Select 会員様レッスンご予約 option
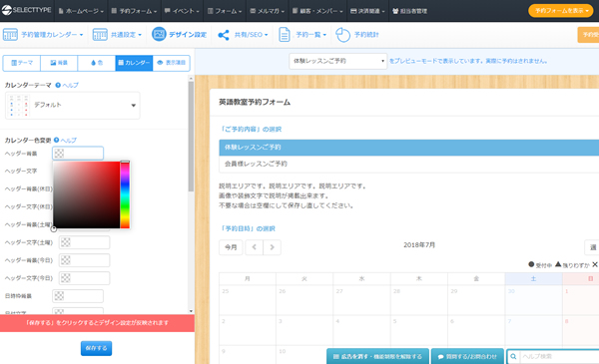 pos(408,164)
